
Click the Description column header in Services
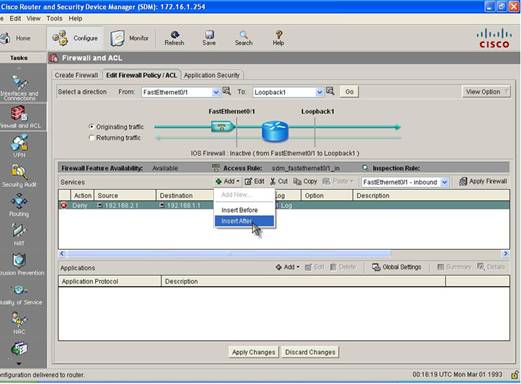click(431, 195)
